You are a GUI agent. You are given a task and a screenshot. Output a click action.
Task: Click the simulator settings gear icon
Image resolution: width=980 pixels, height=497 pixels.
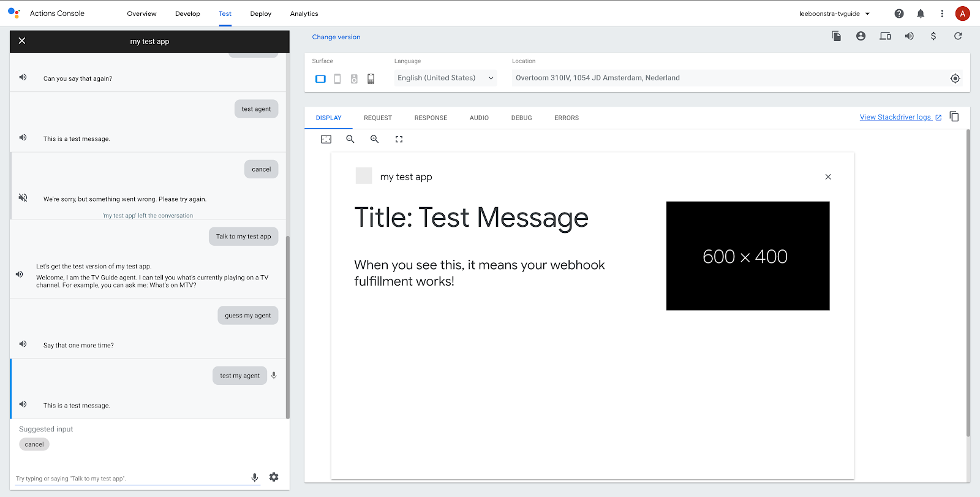click(x=274, y=477)
